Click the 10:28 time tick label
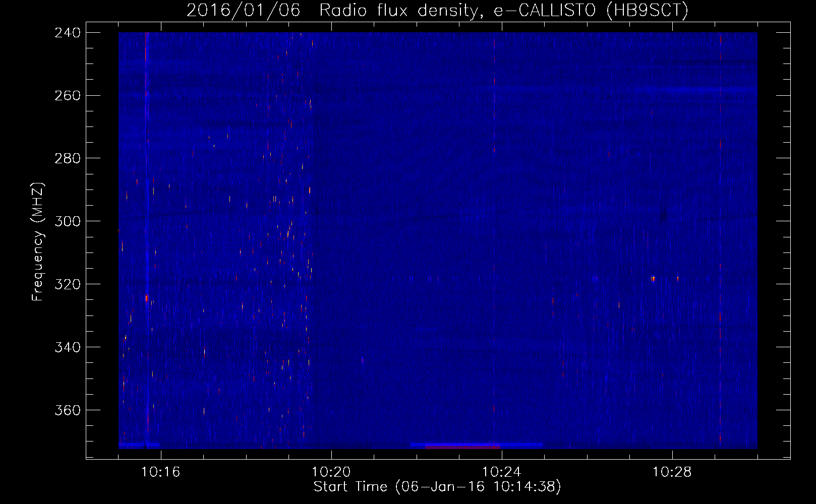 672,472
